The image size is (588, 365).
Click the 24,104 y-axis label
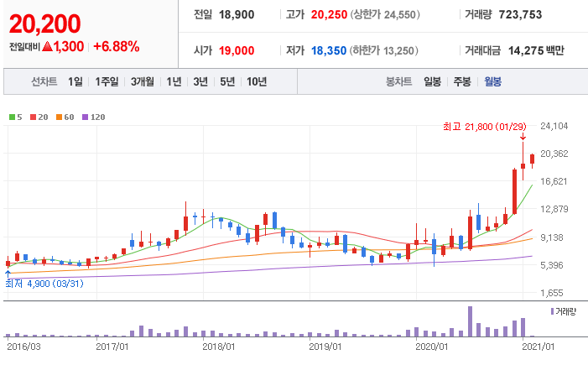[x=554, y=126]
